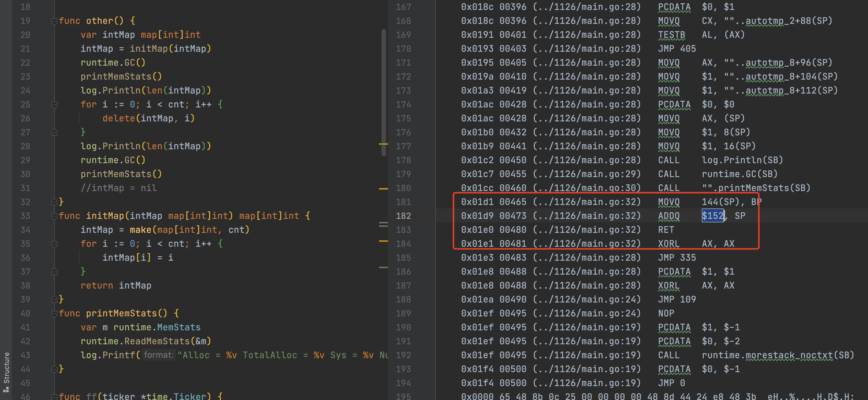Collapse printMemStats function fold arrow
Viewport: 868px width, 400px height.
54,314
